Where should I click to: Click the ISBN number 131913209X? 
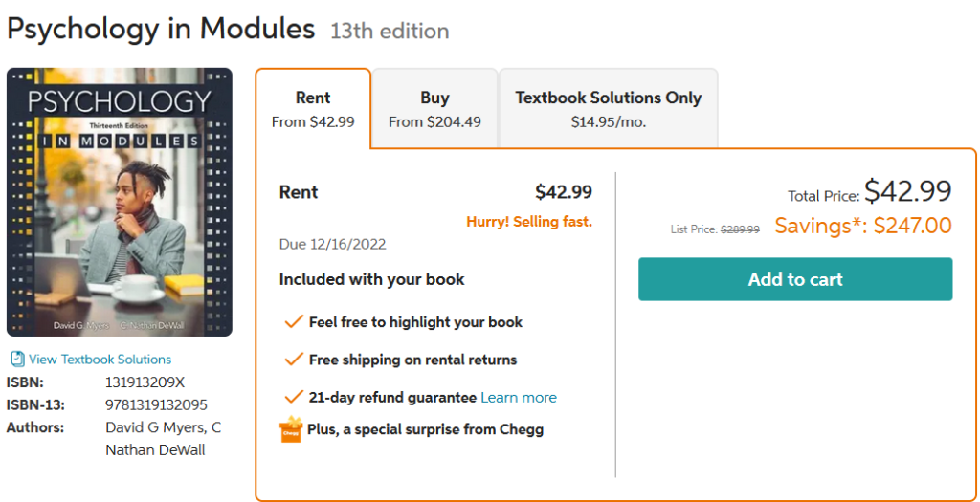click(x=145, y=382)
